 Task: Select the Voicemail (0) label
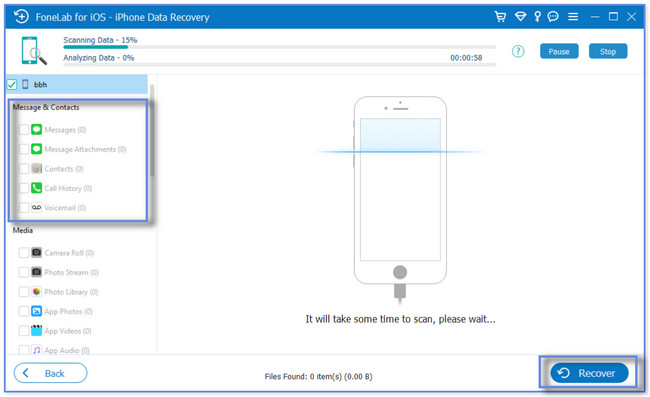(65, 208)
